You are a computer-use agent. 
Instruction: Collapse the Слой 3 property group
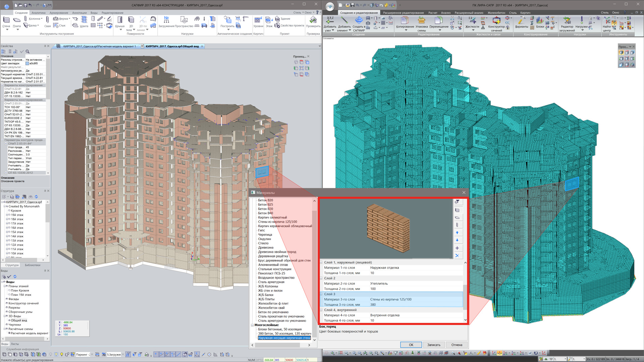pos(321,294)
